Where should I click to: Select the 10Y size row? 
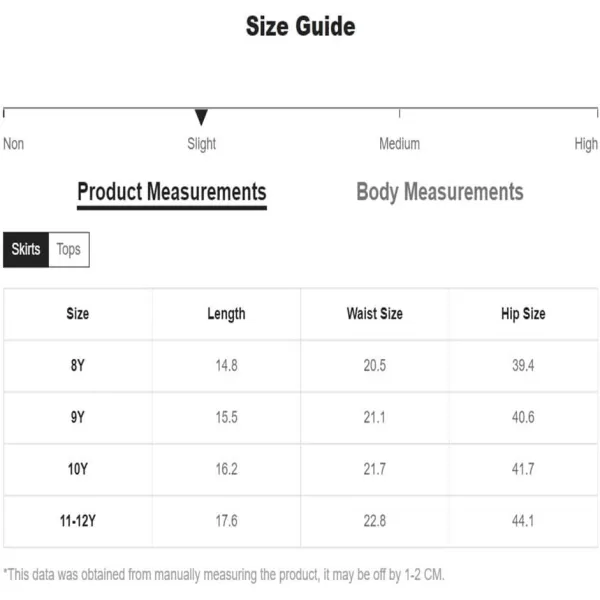tap(301, 469)
